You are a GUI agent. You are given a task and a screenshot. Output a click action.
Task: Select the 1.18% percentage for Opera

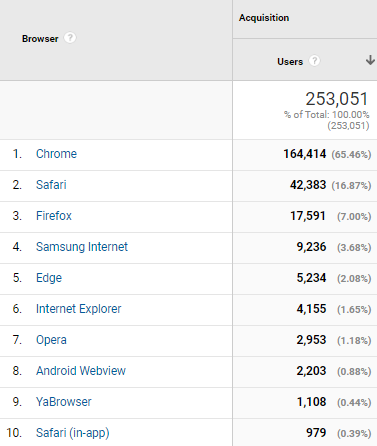click(354, 341)
